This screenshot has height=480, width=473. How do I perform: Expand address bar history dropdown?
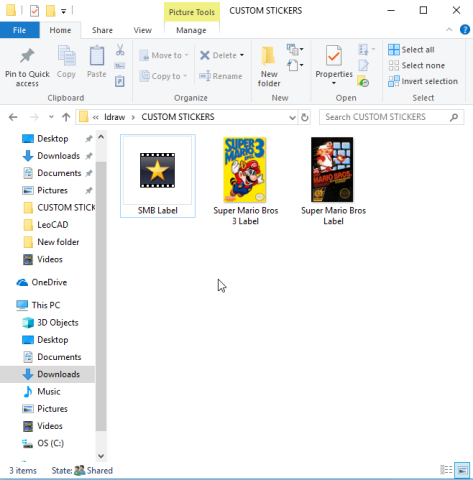point(292,117)
